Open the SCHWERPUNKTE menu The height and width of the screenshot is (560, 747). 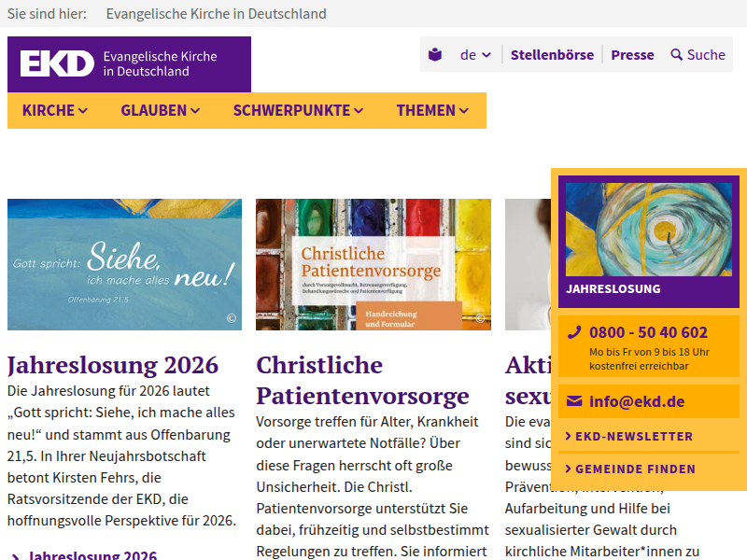298,110
